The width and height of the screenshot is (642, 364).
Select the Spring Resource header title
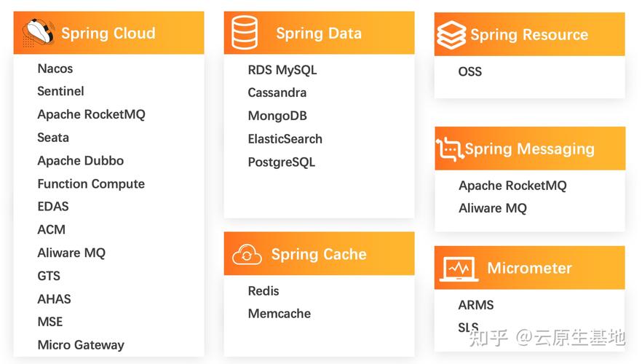[529, 35]
